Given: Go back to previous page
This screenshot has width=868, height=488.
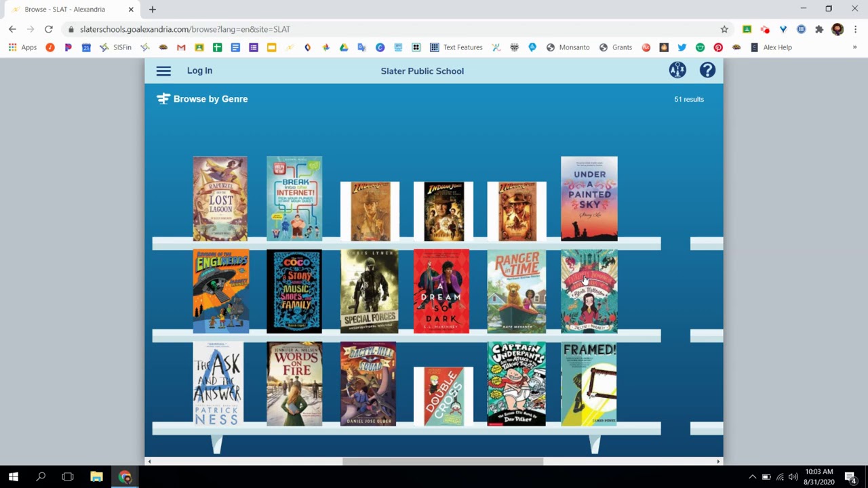Looking at the screenshot, I should click(x=12, y=29).
